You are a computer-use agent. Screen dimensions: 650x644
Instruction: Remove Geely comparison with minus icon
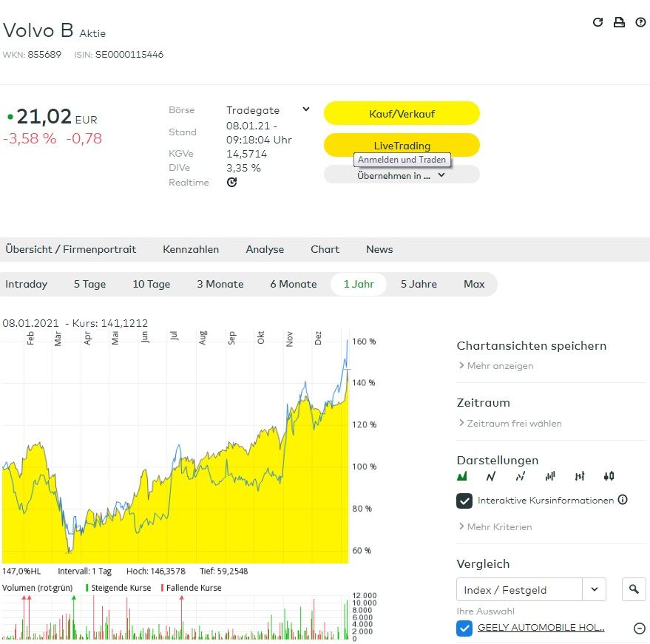640,628
